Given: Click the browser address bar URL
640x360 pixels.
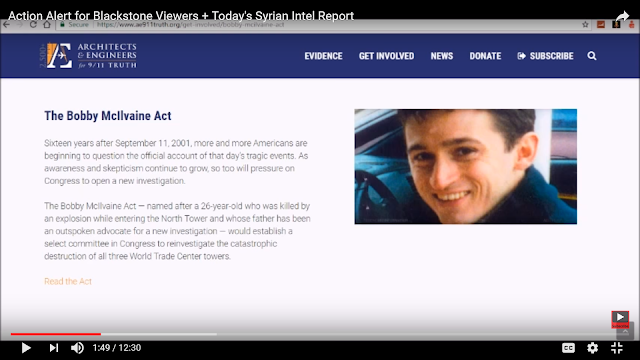Looking at the screenshot, I should coord(190,24).
